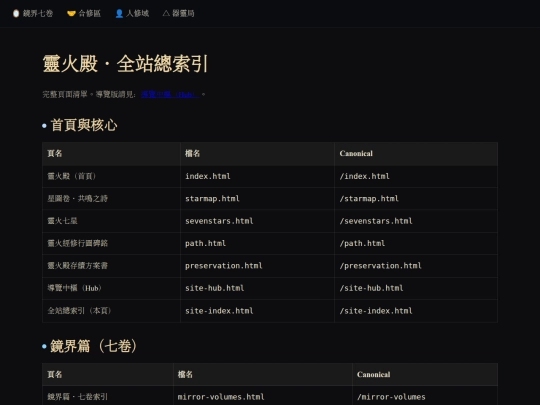The image size is (540, 405).
Task: Select the 全站總索引（本頁）cell
Action: tap(111, 311)
